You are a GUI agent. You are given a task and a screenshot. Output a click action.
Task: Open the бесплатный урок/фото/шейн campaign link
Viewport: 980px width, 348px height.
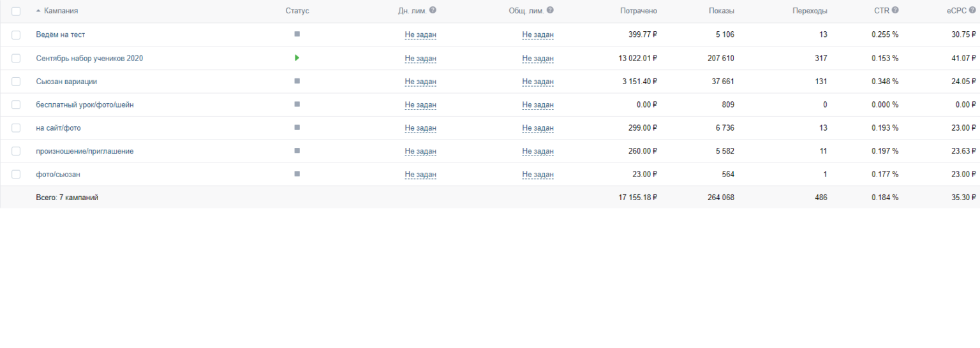coord(85,105)
